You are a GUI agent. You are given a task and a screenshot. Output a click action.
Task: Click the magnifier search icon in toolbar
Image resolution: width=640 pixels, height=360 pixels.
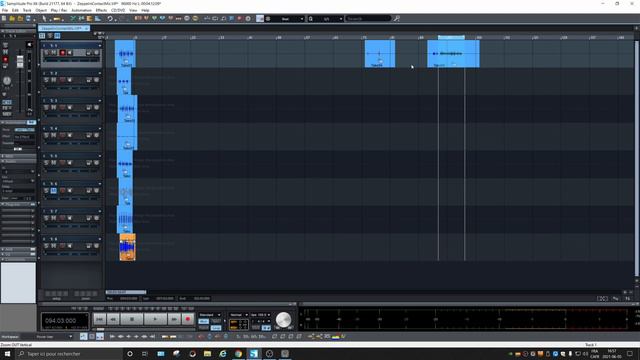coord(396,18)
